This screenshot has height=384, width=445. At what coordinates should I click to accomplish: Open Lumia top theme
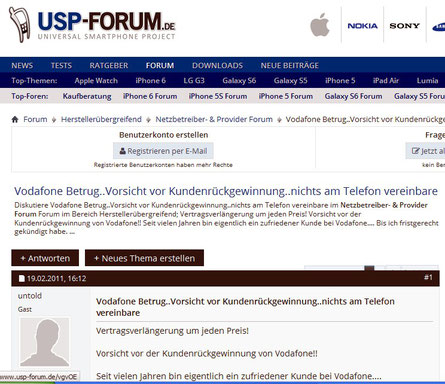coord(427,81)
